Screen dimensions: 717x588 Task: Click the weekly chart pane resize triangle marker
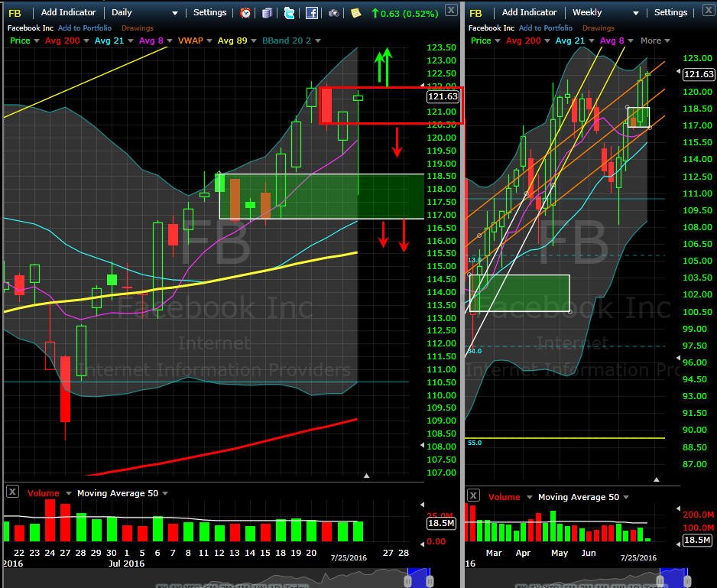point(657,479)
